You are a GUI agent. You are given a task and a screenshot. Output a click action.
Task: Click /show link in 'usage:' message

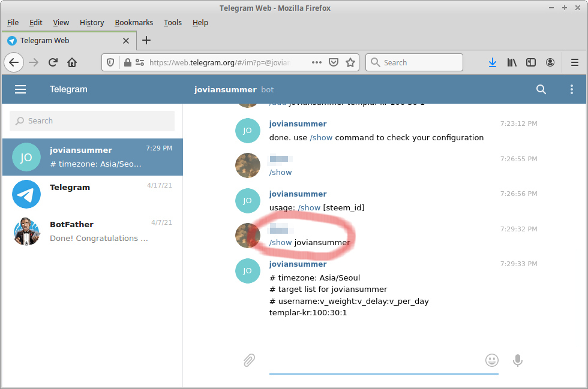click(x=309, y=207)
